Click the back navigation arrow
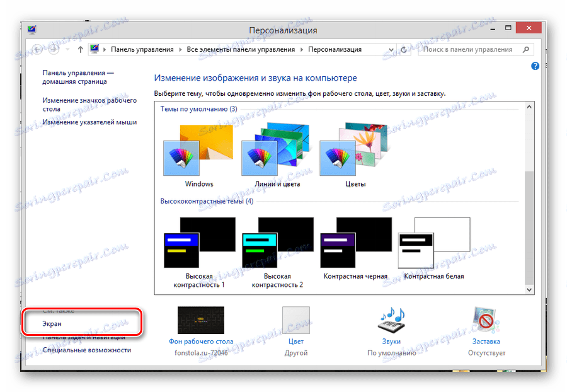The height and width of the screenshot is (392, 567). [x=37, y=49]
